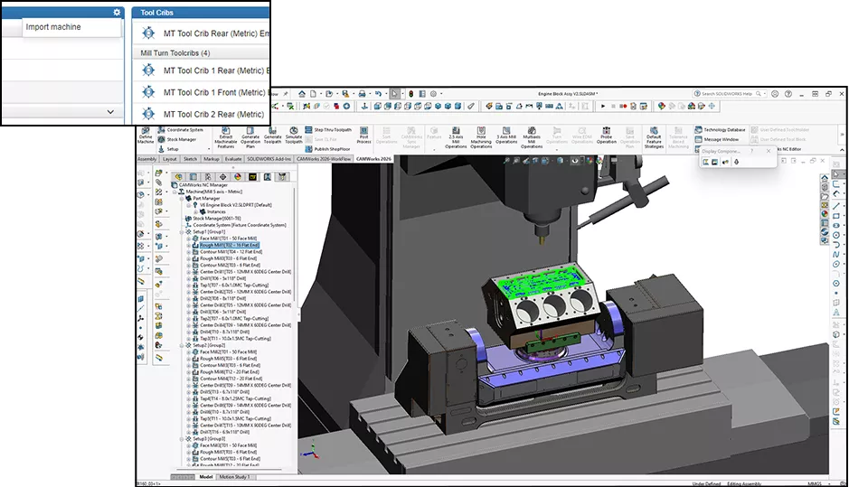Switch to Assembly ribbon tab

point(147,159)
